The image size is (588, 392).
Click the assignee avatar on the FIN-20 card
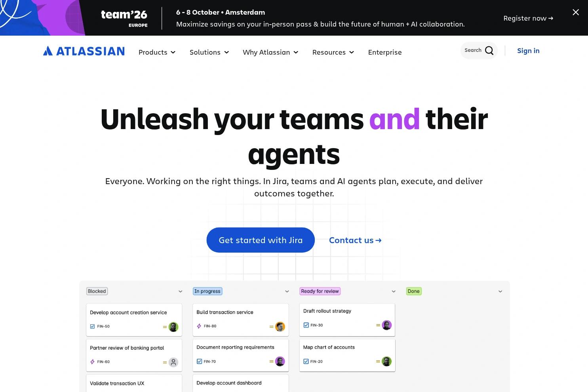pos(386,361)
